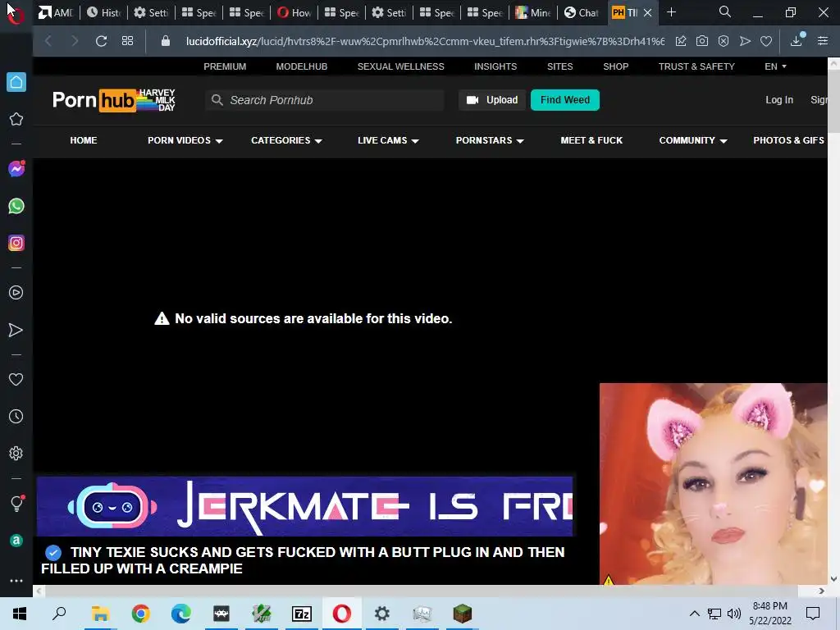
Task: Open WhatsApp from the sidebar
Action: [x=16, y=206]
